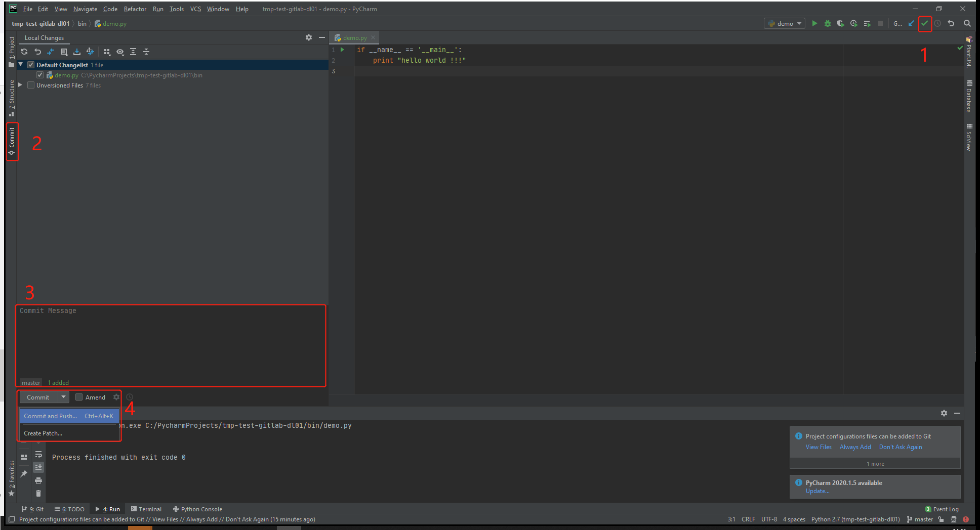
Task: Refresh VCS changes with the refresh icon
Action: pos(24,52)
